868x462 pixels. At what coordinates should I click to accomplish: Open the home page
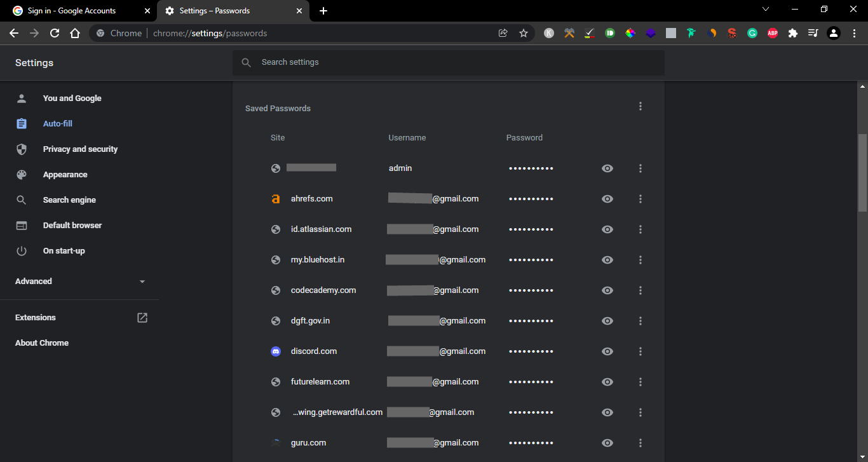tap(75, 33)
